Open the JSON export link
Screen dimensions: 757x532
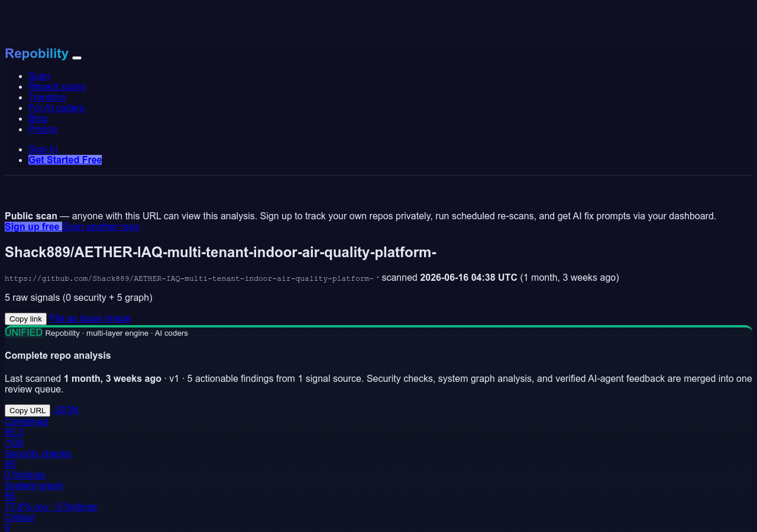click(x=66, y=410)
